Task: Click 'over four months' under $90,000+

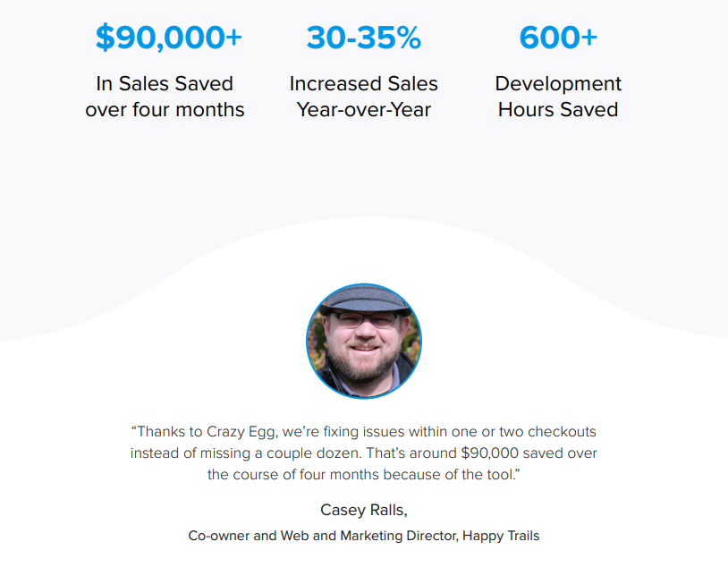Action: (165, 110)
